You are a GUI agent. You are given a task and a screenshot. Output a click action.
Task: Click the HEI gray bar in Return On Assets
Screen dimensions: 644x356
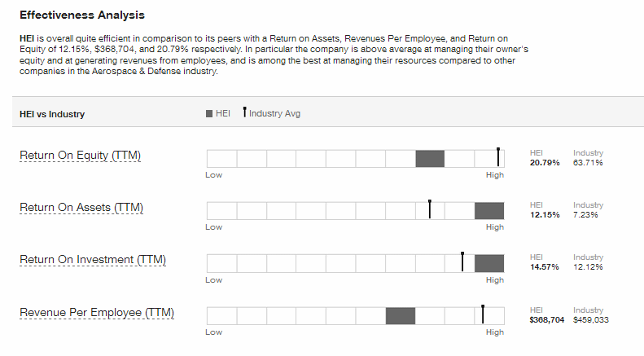tap(489, 211)
